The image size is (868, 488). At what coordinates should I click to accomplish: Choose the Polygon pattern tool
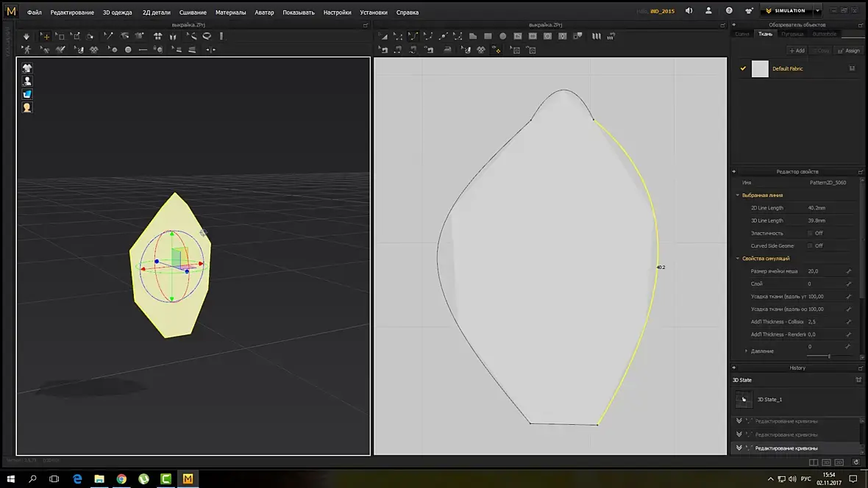[473, 36]
